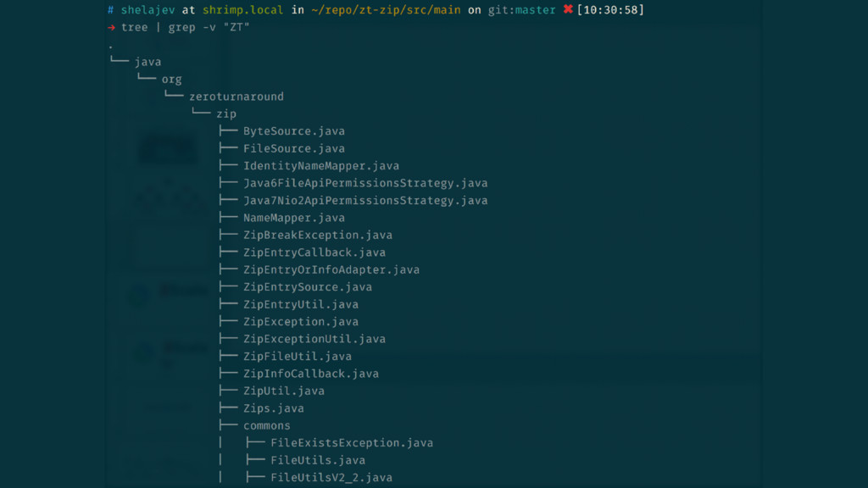Click the username shelajev in prompt
This screenshot has width=868, height=488.
147,10
